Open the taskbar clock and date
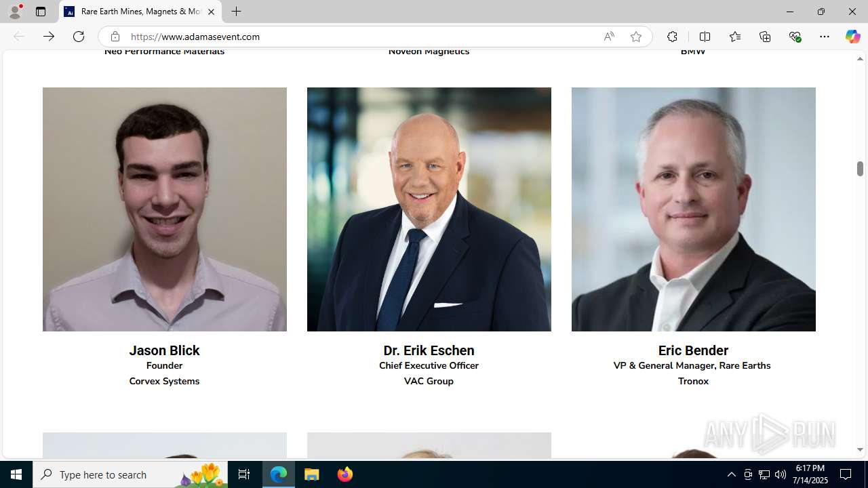Screen dimensions: 868x488 click(811, 474)
